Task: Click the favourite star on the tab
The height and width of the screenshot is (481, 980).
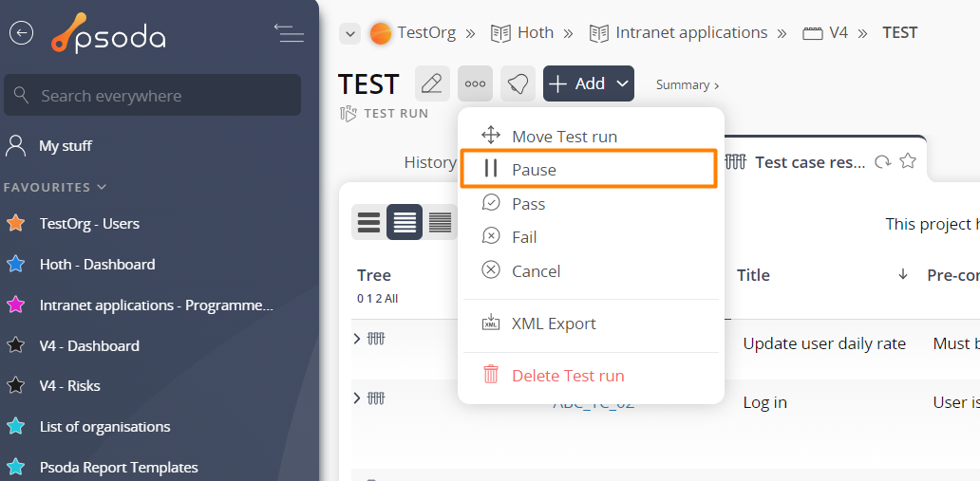Action: pyautogui.click(x=908, y=161)
